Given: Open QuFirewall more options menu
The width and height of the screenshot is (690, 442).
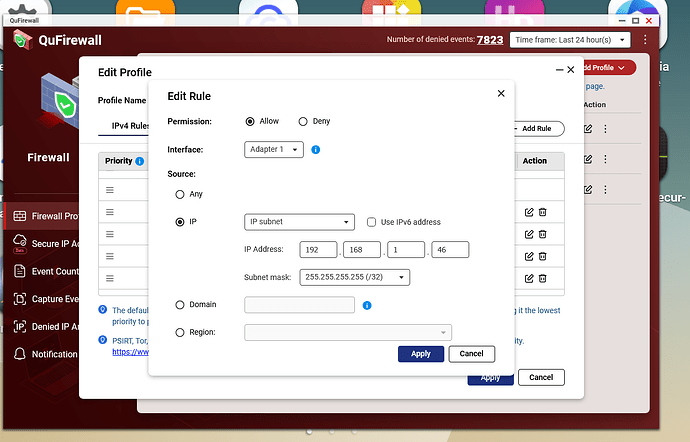Looking at the screenshot, I should (645, 40).
